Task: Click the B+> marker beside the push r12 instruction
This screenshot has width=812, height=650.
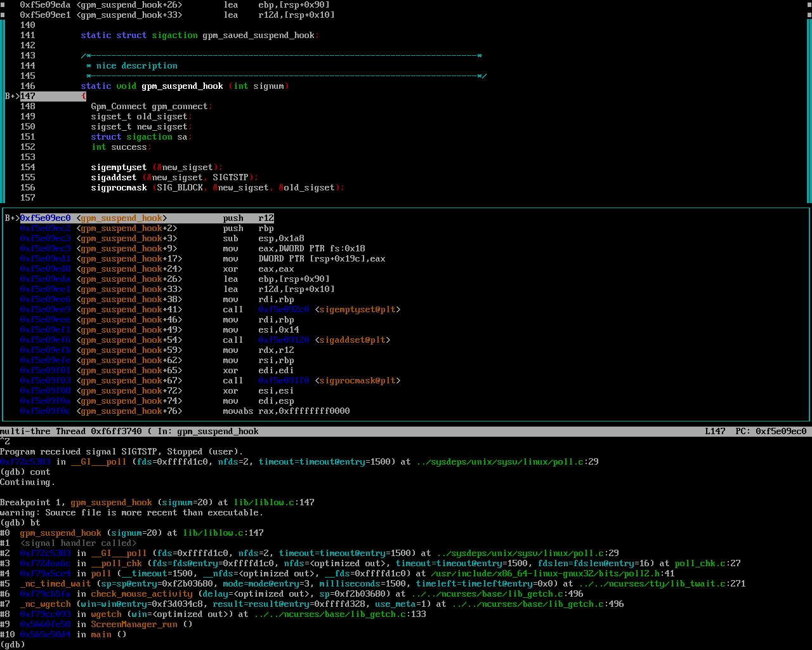Action: pyautogui.click(x=12, y=218)
